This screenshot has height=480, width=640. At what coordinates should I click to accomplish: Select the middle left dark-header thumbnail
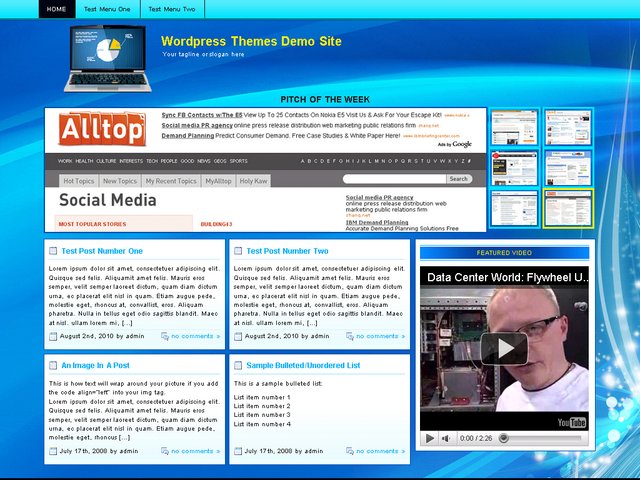(514, 168)
